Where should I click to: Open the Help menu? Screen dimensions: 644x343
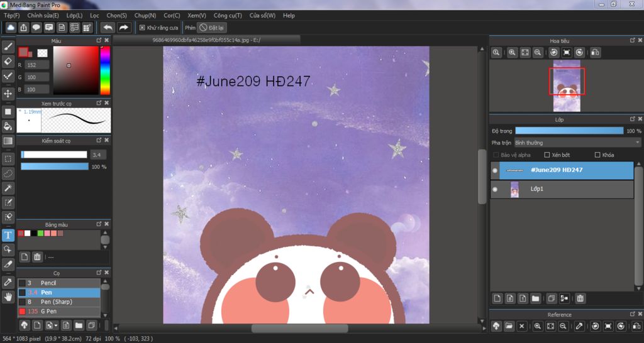[x=289, y=16]
